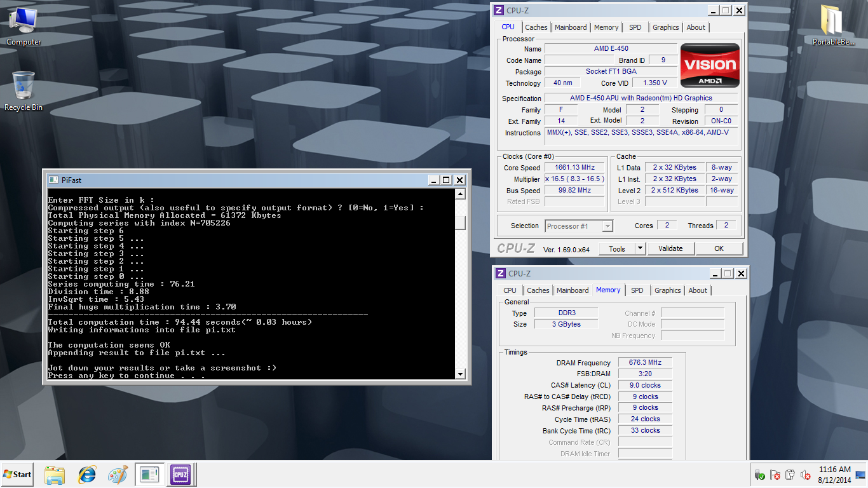Click the Safely Remove Hardware tray icon
The image size is (868, 488).
click(759, 475)
